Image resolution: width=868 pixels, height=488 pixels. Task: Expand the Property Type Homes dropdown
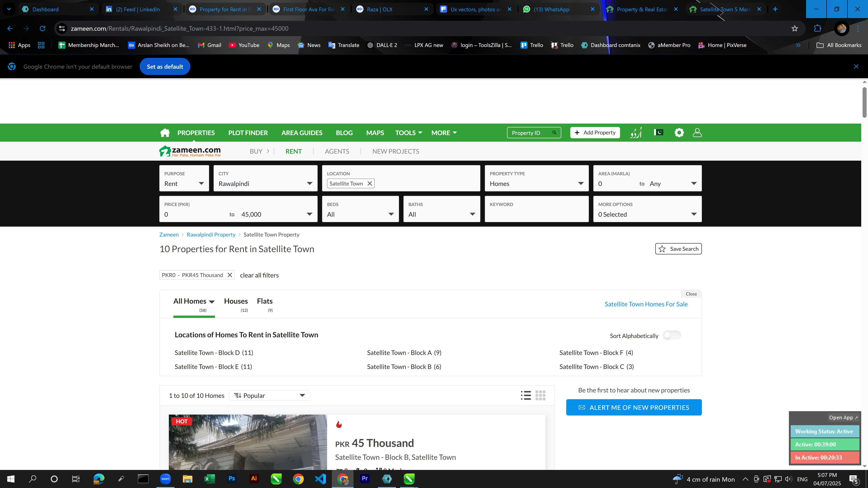[537, 178]
